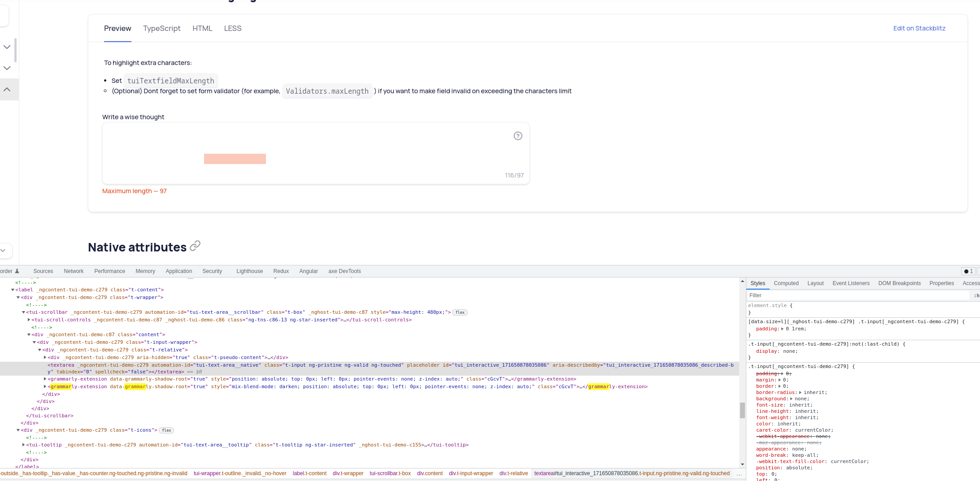The height and width of the screenshot is (481, 980).
Task: Open the Lighthouse panel
Action: click(x=250, y=271)
